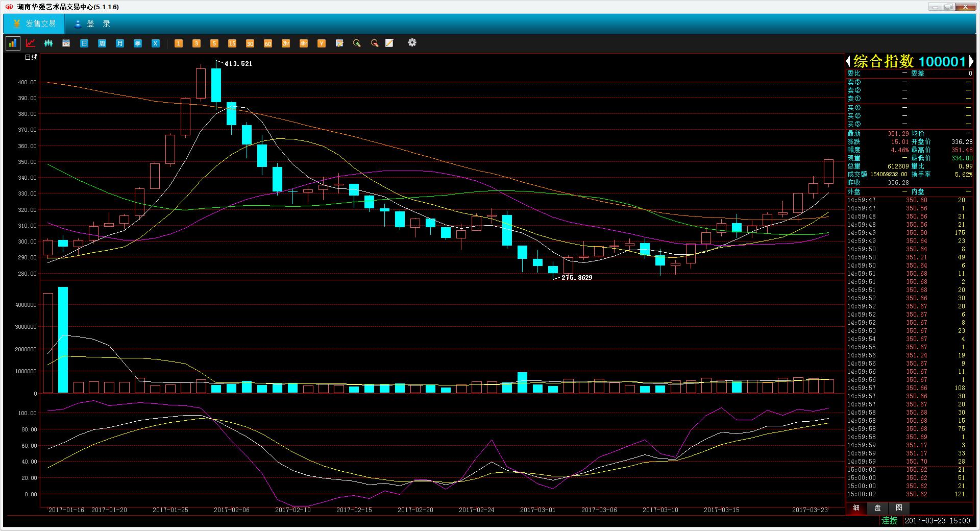Click the open price 336.28 value
This screenshot has width=980, height=531.
click(x=962, y=142)
